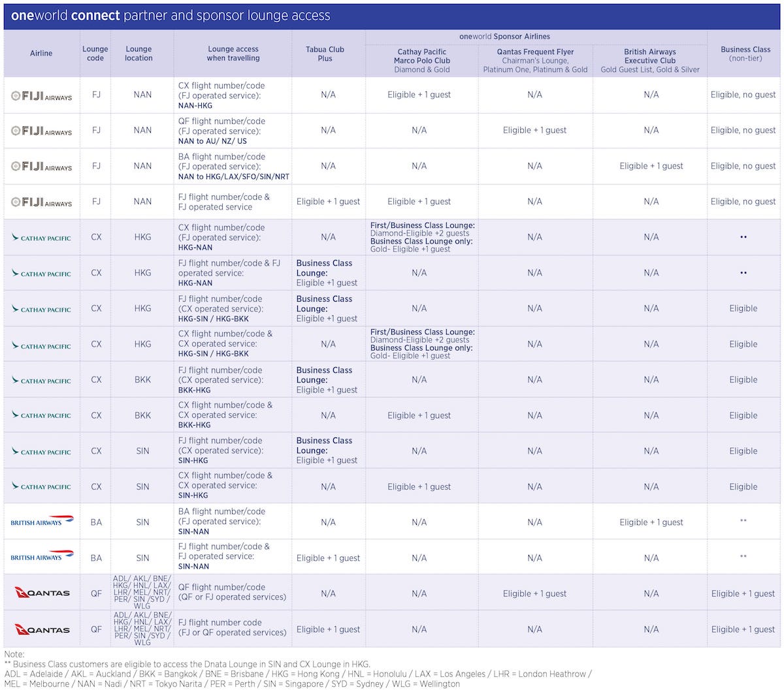
Task: Click 'Eligible + 1 guest' under Qantas Frequent Flyer in the QF flight number/code row
Action: point(534,593)
